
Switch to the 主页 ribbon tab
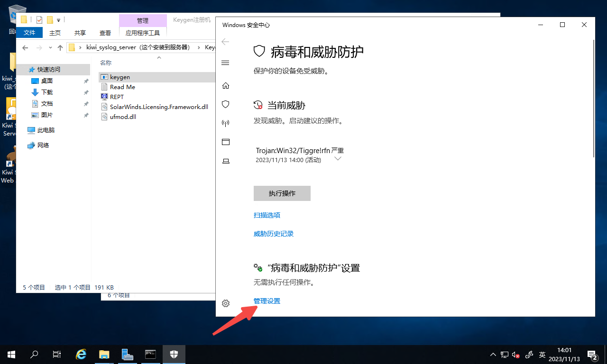pos(55,33)
